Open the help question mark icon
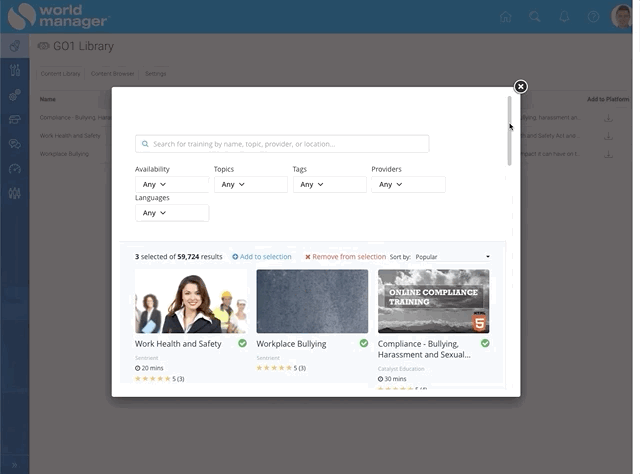This screenshot has height=474, width=640. coord(593,17)
